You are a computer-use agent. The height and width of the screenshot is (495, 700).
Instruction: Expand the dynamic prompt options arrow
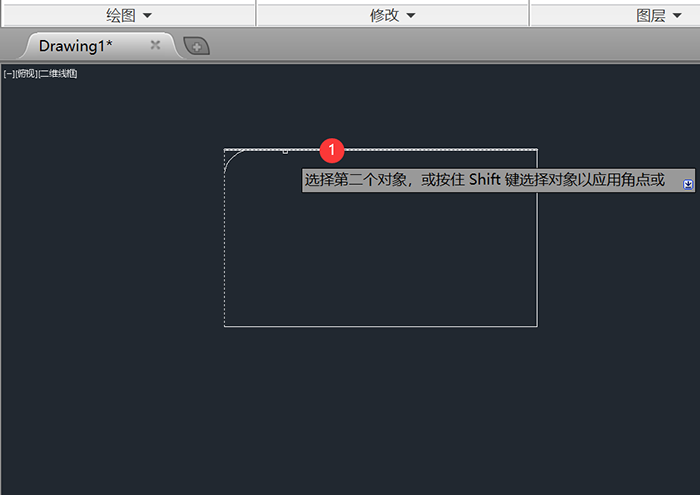click(x=688, y=184)
